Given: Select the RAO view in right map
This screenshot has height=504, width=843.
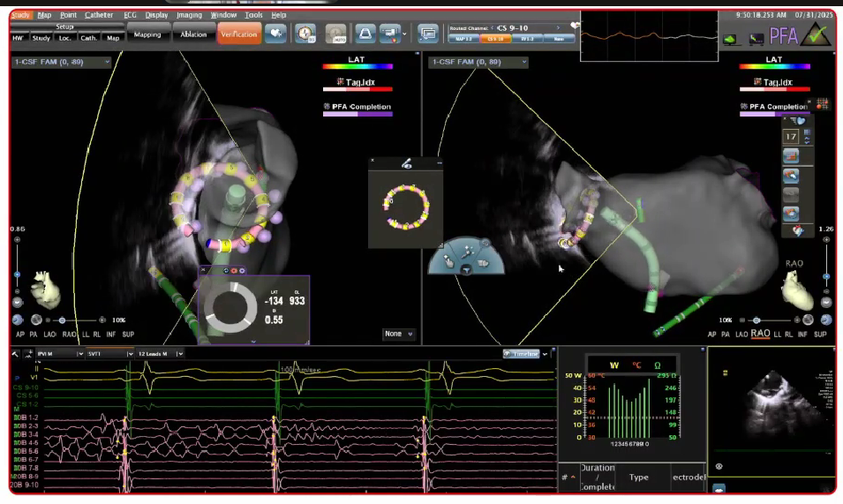Looking at the screenshot, I should pos(762,335).
